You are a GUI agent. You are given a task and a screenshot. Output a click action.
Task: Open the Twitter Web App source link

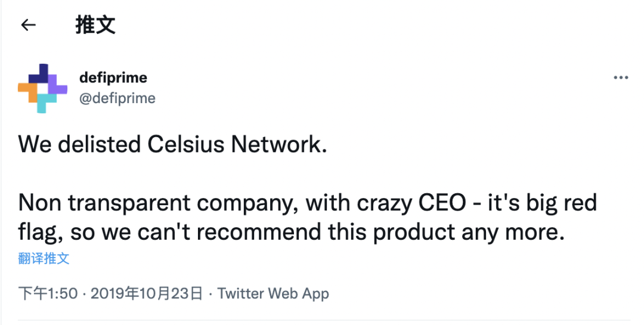[x=273, y=293]
